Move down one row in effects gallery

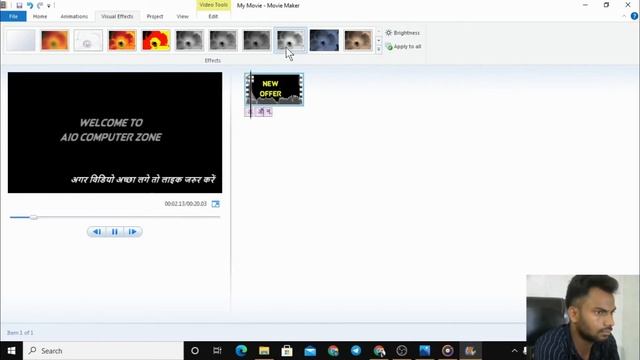[379, 41]
